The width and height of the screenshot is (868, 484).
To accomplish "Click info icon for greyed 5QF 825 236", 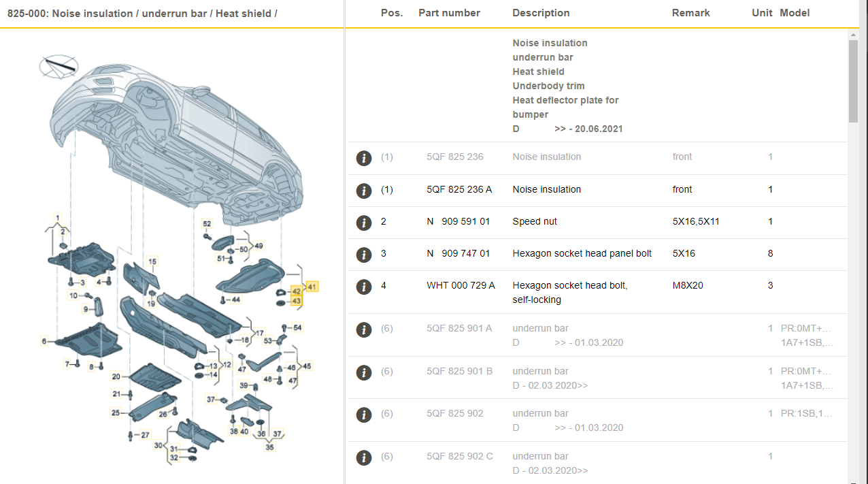I will (364, 158).
